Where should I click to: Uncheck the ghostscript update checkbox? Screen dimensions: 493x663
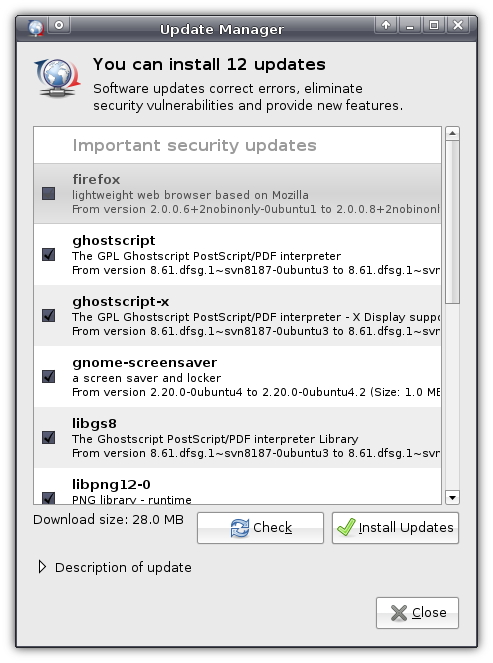(49, 255)
